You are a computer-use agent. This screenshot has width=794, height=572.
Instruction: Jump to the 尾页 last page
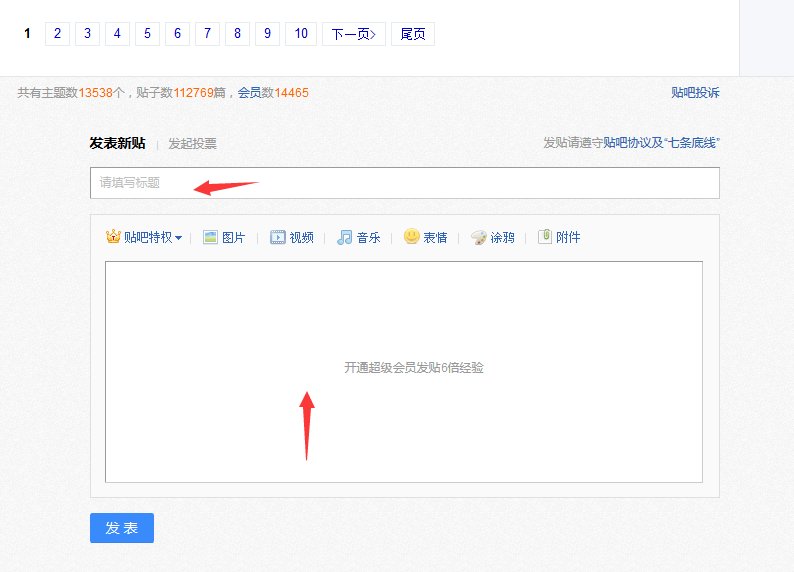pos(413,34)
